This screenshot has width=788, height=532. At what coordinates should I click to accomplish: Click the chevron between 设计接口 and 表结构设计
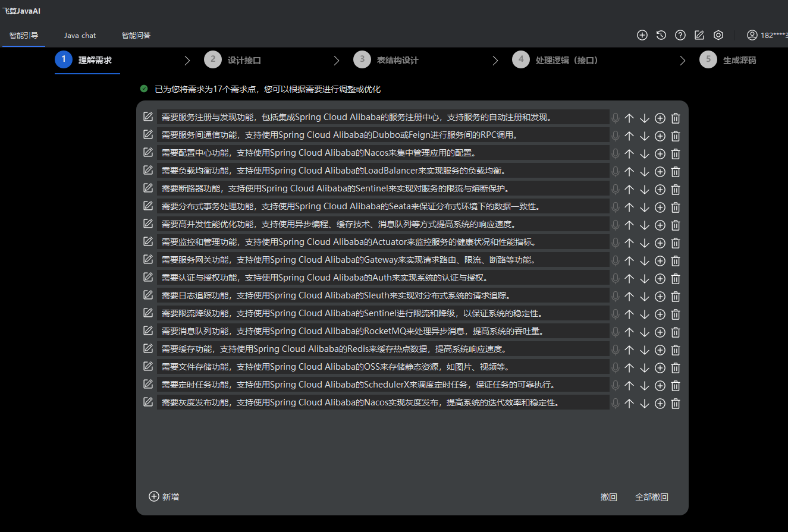337,60
